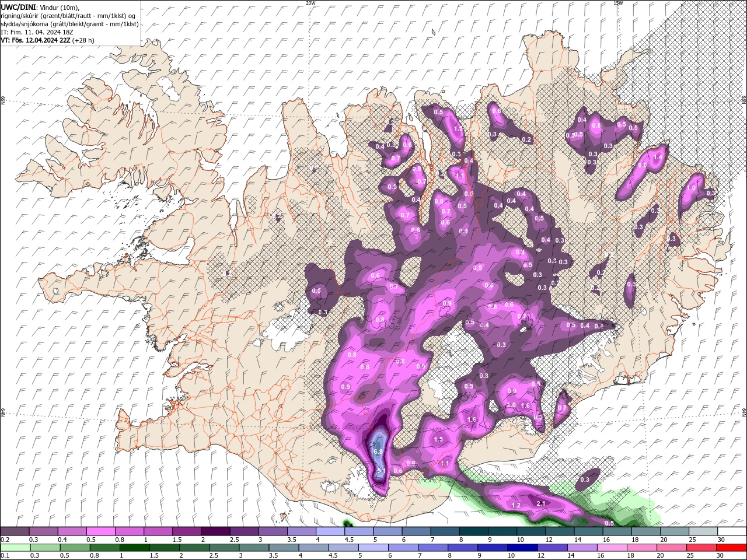Select the 9 dark blue swatch in the rain scale

pyautogui.click(x=492, y=548)
